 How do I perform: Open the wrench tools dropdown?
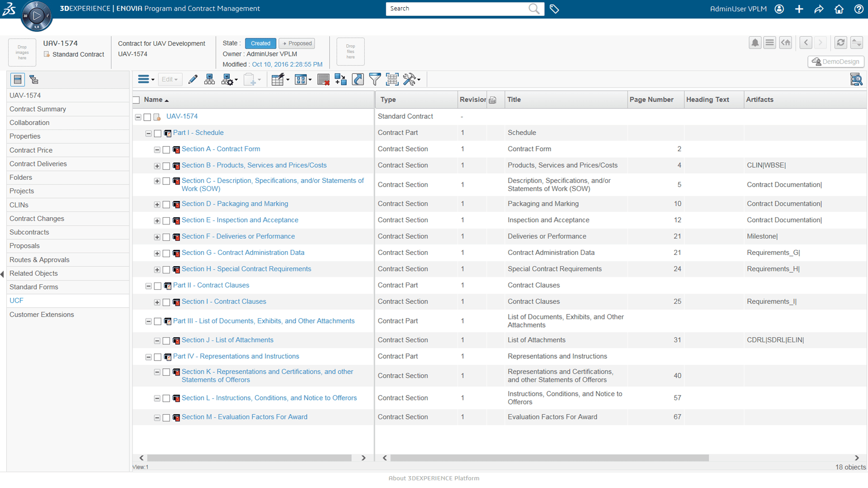pos(412,80)
